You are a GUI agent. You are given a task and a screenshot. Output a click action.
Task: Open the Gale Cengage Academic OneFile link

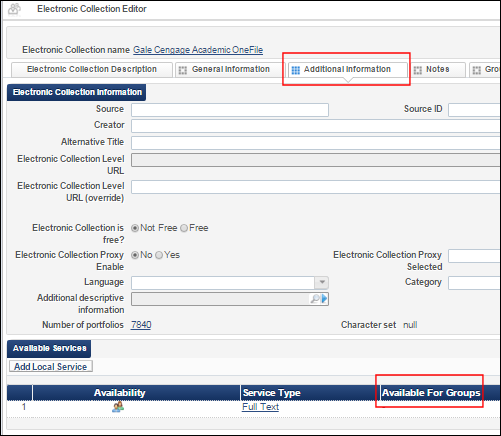point(198,50)
